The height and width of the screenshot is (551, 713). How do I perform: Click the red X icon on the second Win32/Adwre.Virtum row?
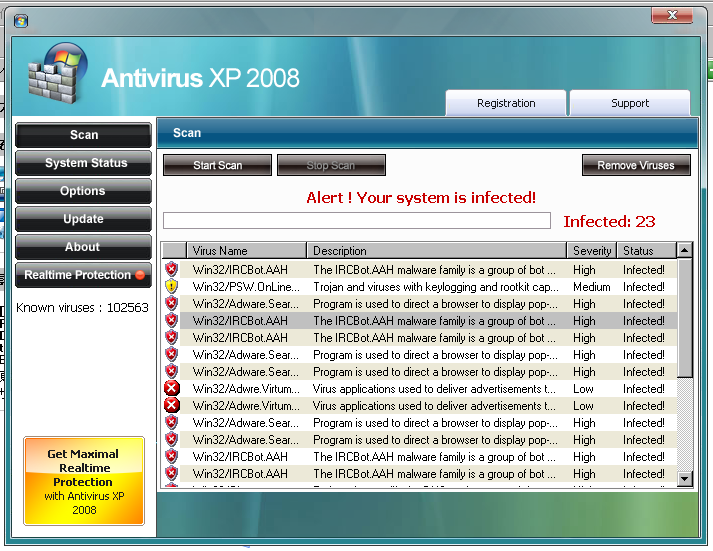point(171,406)
